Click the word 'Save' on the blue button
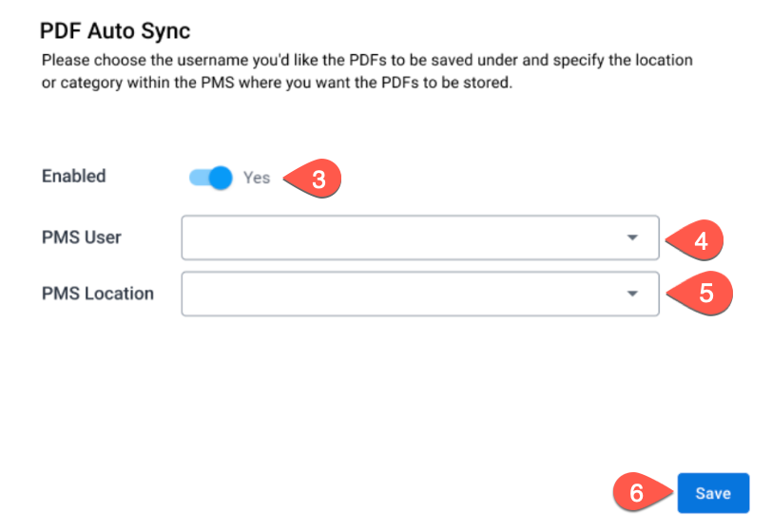 [713, 493]
